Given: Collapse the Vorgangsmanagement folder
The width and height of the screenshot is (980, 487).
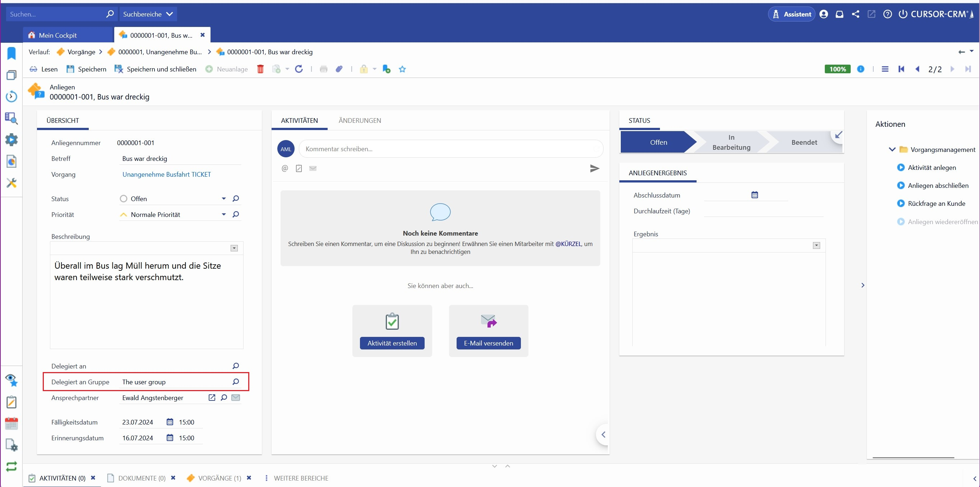Looking at the screenshot, I should (892, 149).
